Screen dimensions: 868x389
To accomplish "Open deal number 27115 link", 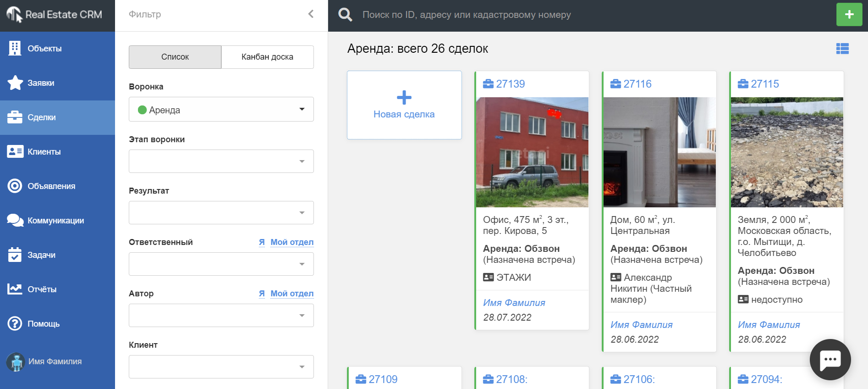I will click(765, 84).
